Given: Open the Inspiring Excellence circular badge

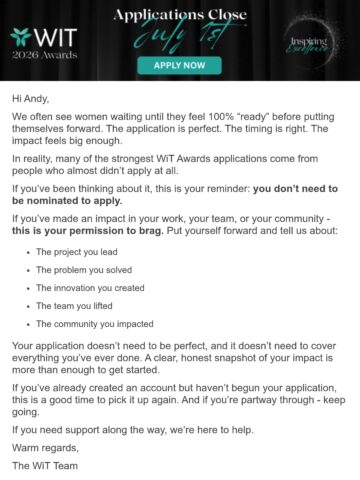Looking at the screenshot, I should (309, 44).
